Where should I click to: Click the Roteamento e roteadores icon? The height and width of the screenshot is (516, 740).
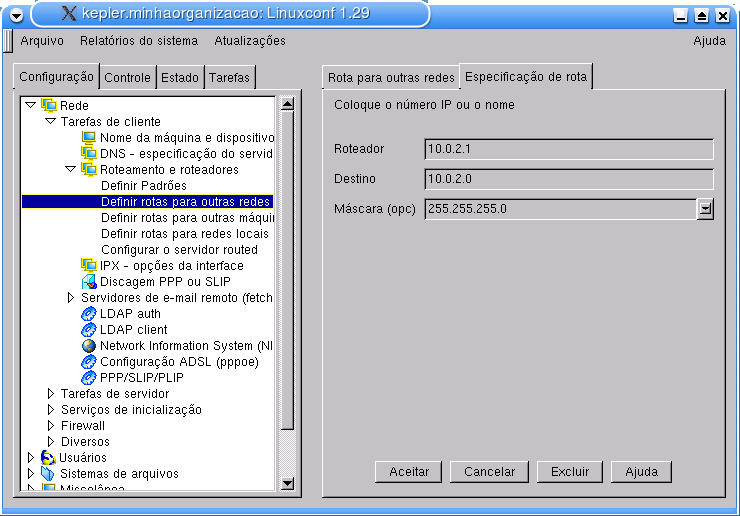pyautogui.click(x=88, y=169)
